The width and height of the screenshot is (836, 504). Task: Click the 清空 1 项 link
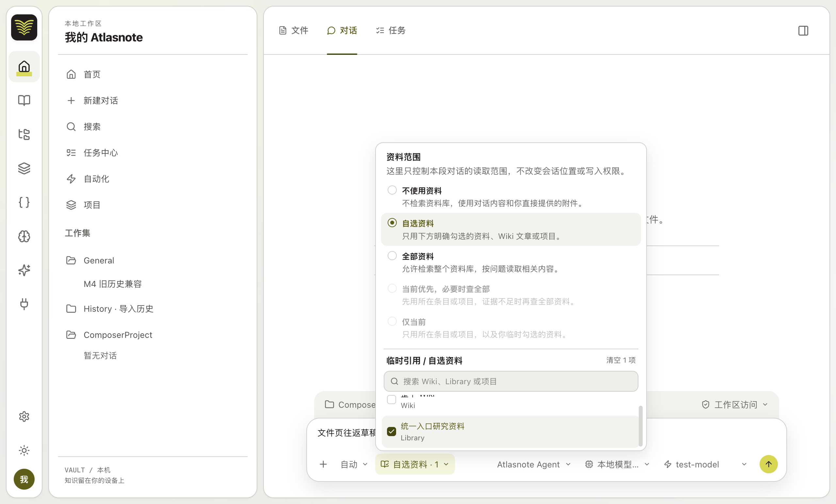(x=621, y=360)
